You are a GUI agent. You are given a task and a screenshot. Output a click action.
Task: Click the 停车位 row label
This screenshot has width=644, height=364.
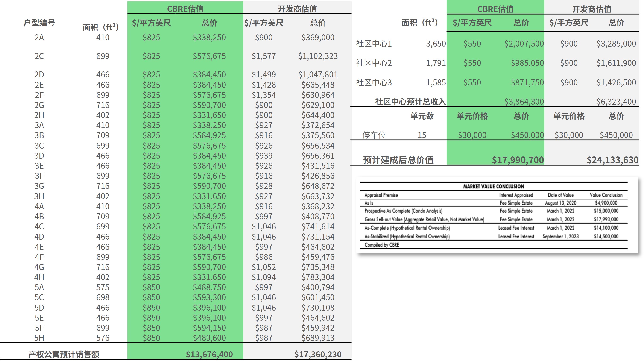[x=374, y=135]
